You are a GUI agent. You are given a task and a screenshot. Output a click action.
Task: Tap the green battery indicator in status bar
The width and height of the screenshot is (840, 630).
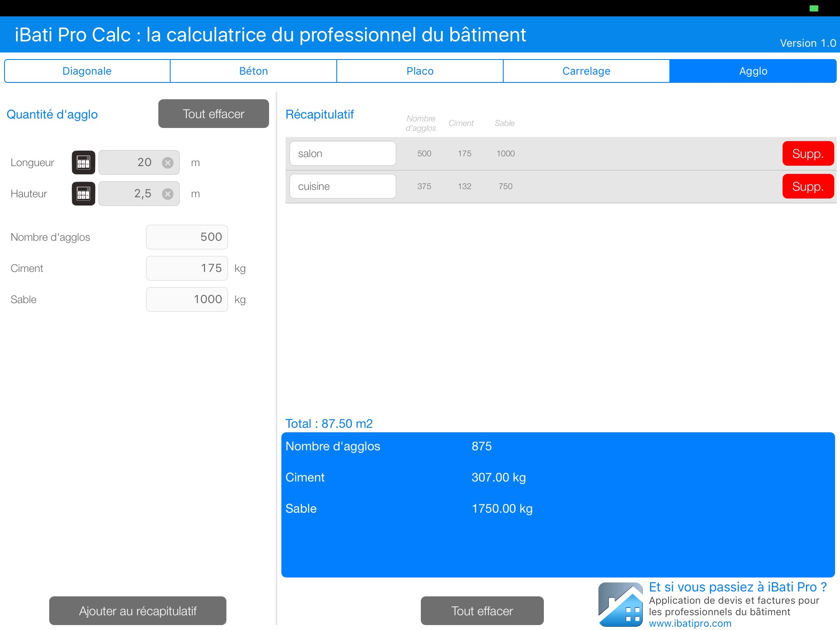coord(814,9)
